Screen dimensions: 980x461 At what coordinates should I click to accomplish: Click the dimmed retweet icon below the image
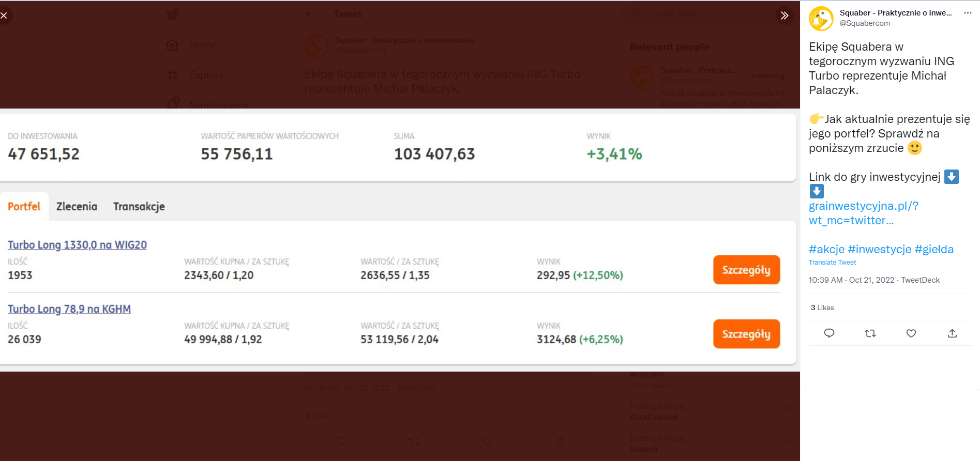(x=414, y=441)
